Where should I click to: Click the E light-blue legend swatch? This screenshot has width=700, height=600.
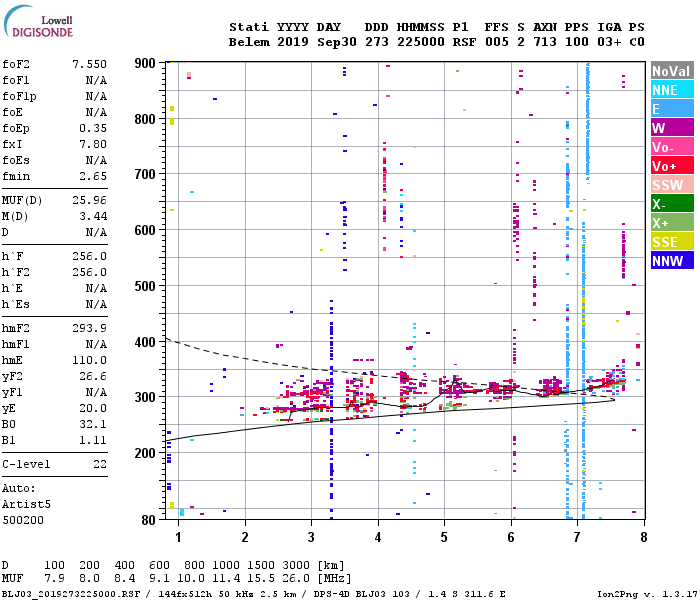coord(672,108)
